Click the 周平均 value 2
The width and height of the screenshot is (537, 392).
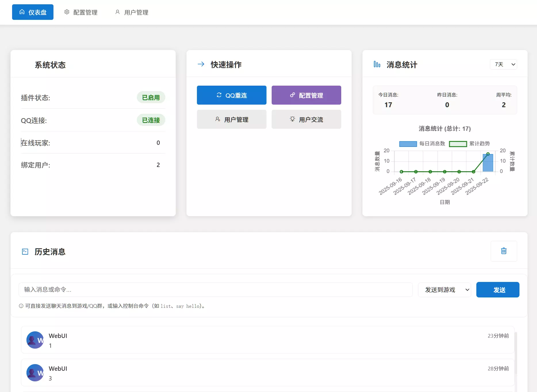(x=504, y=105)
